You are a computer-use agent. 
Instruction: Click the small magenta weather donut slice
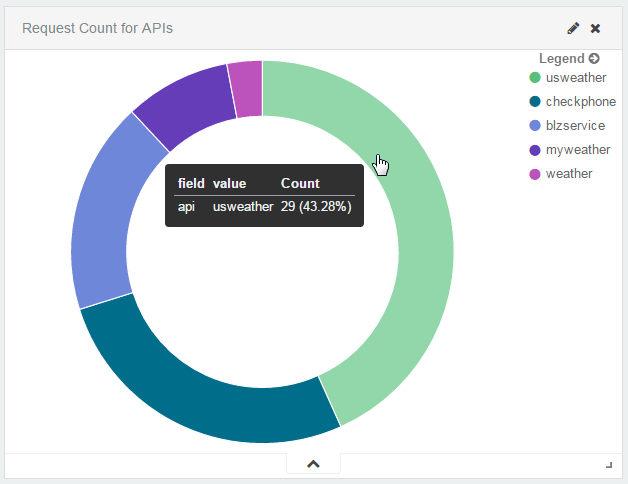click(246, 88)
